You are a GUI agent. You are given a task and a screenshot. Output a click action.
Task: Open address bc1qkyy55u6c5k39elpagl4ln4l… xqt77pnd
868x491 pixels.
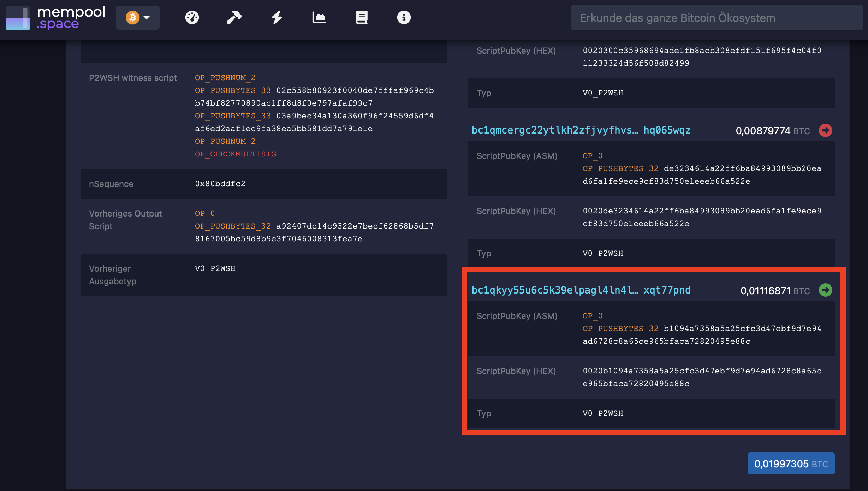pos(581,290)
